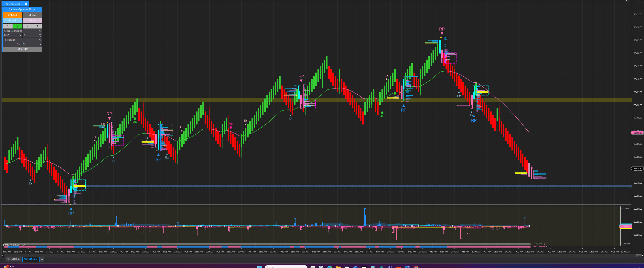
Task: Open ApexFlow Zignal settings gear
Action: (26, 4)
